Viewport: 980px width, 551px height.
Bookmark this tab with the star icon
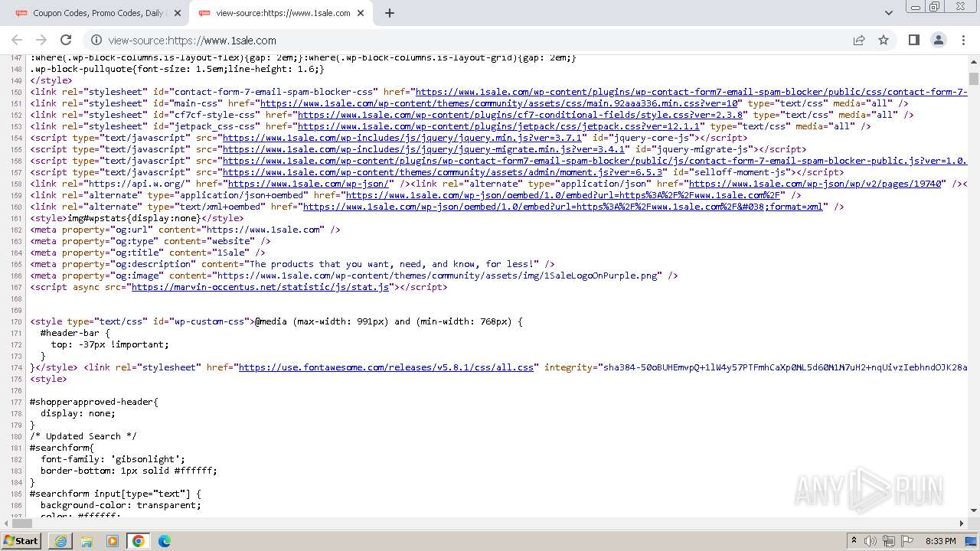point(884,40)
